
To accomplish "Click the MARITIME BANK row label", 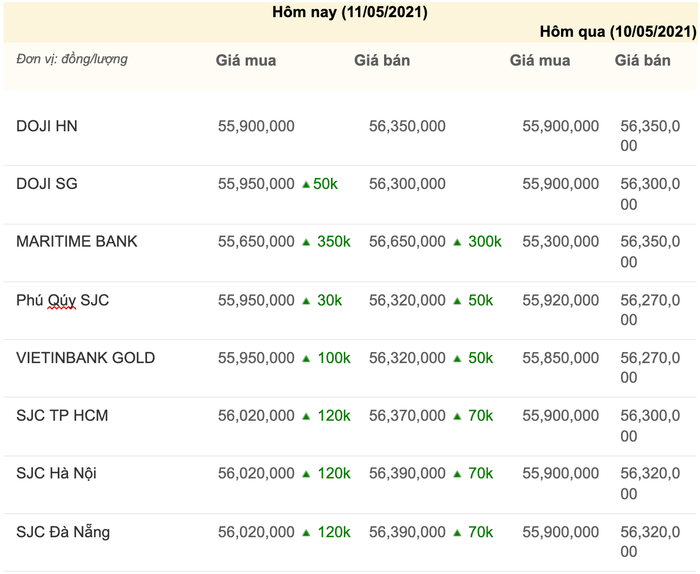I will pyautogui.click(x=77, y=242).
